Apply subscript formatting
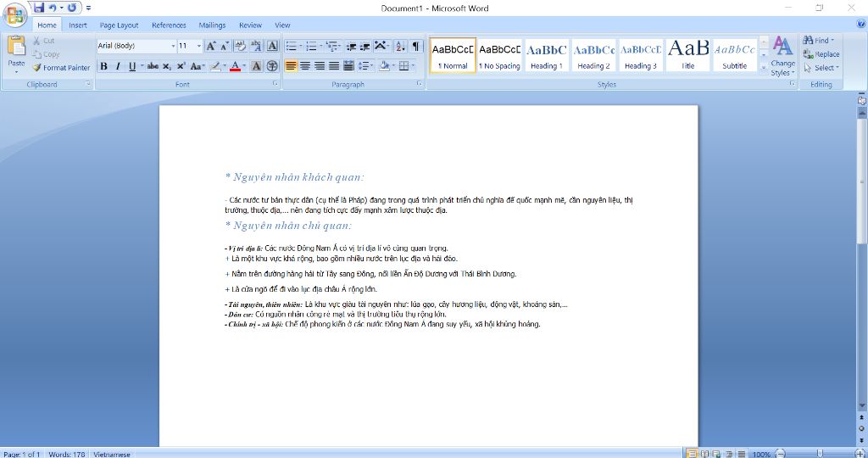 pos(167,66)
